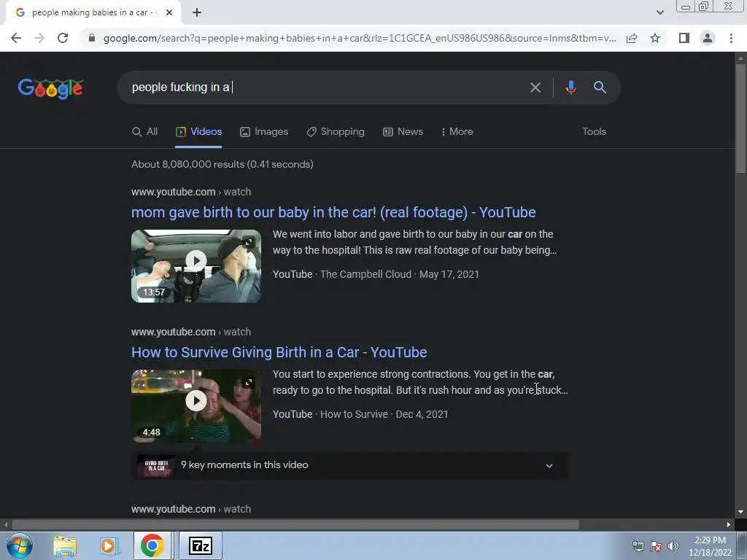Switch to the Shopping tab

[336, 132]
